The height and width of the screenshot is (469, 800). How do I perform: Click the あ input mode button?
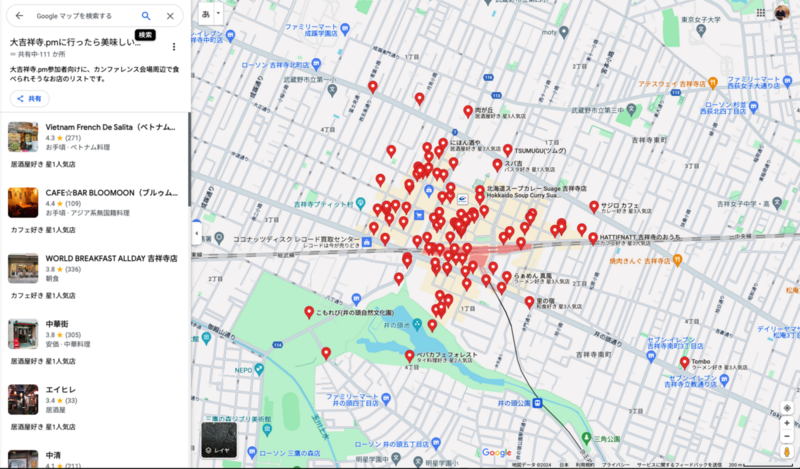206,14
